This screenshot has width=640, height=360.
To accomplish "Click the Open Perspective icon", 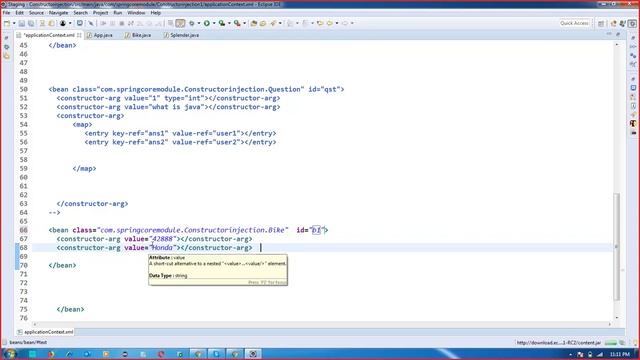I will (x=601, y=24).
